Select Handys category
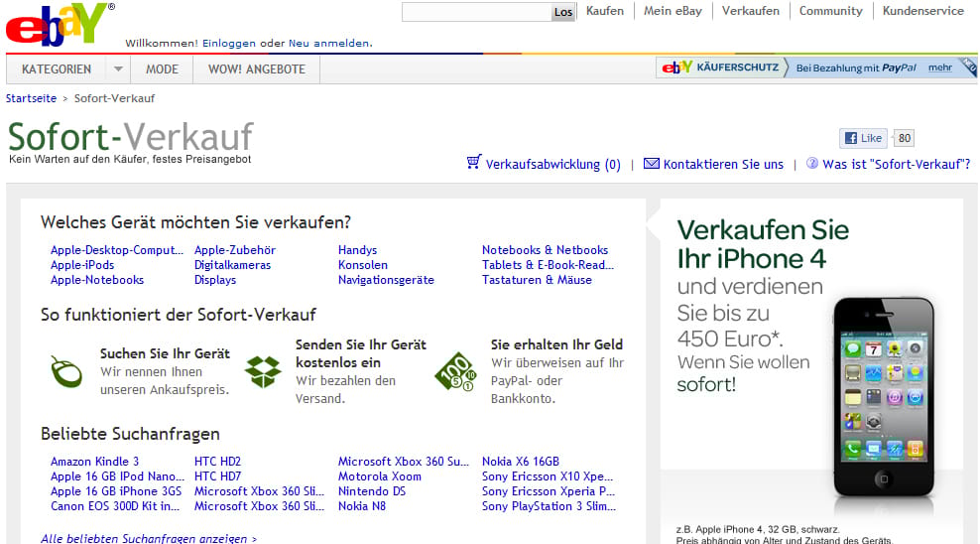980x544 pixels. (357, 250)
